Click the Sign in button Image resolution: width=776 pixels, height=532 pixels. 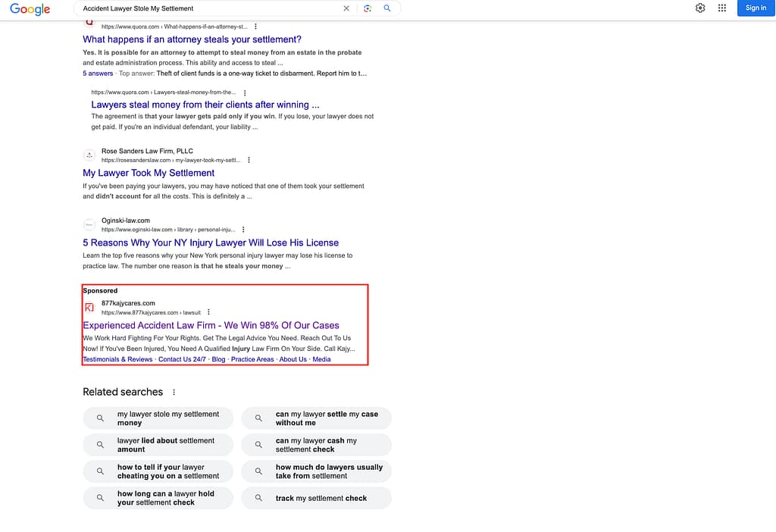(x=756, y=8)
